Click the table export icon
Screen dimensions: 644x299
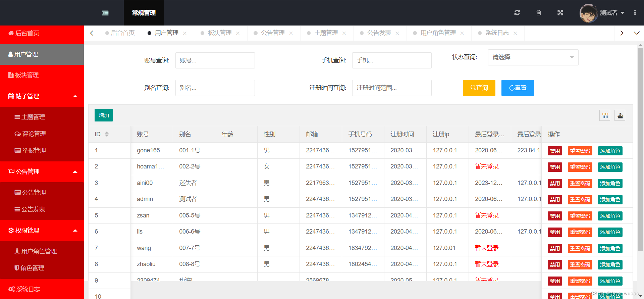tap(620, 115)
